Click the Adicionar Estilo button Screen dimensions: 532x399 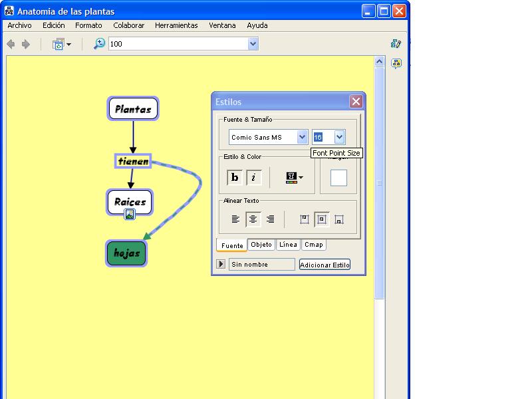325,265
